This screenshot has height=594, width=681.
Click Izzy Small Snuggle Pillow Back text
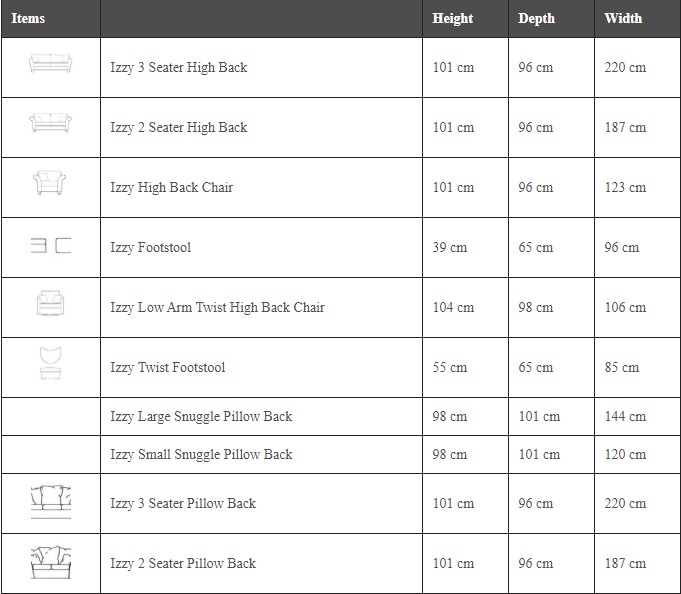coord(201,454)
